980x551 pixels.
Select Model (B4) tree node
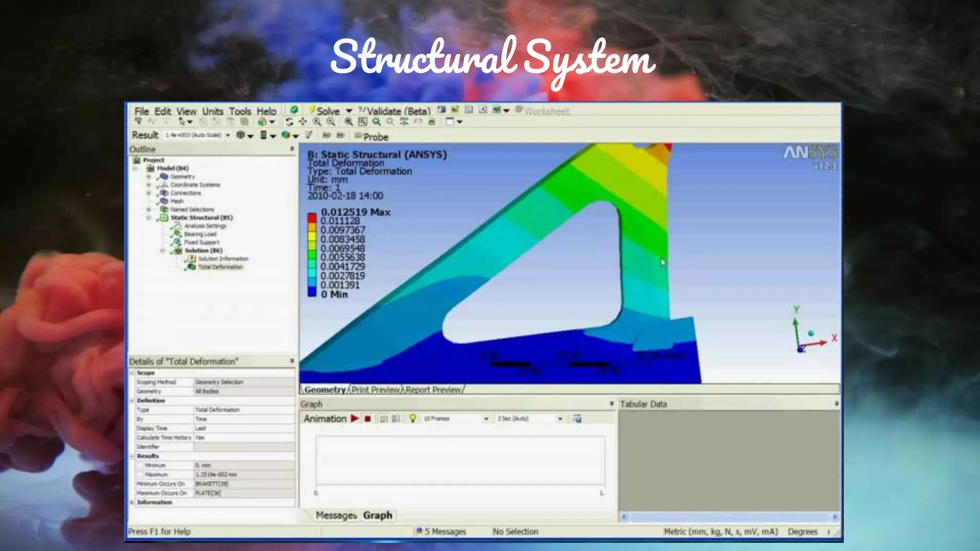pos(172,168)
